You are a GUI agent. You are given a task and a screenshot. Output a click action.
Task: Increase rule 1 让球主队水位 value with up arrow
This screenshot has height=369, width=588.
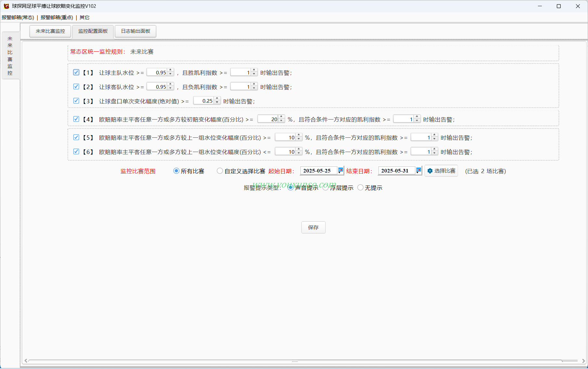point(171,70)
